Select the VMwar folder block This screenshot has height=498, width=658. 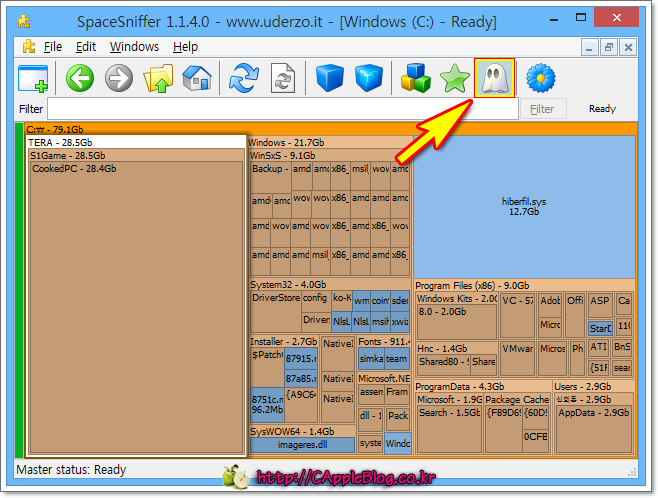click(517, 358)
